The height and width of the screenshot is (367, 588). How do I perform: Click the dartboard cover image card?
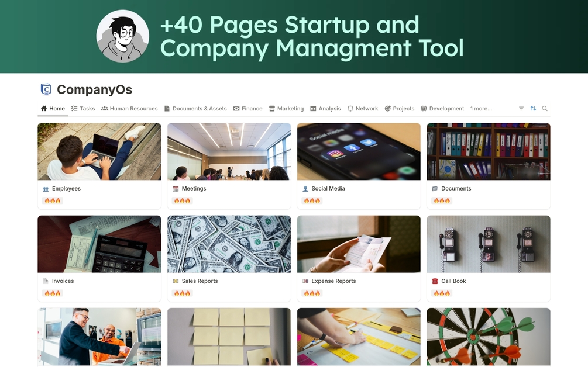489,337
